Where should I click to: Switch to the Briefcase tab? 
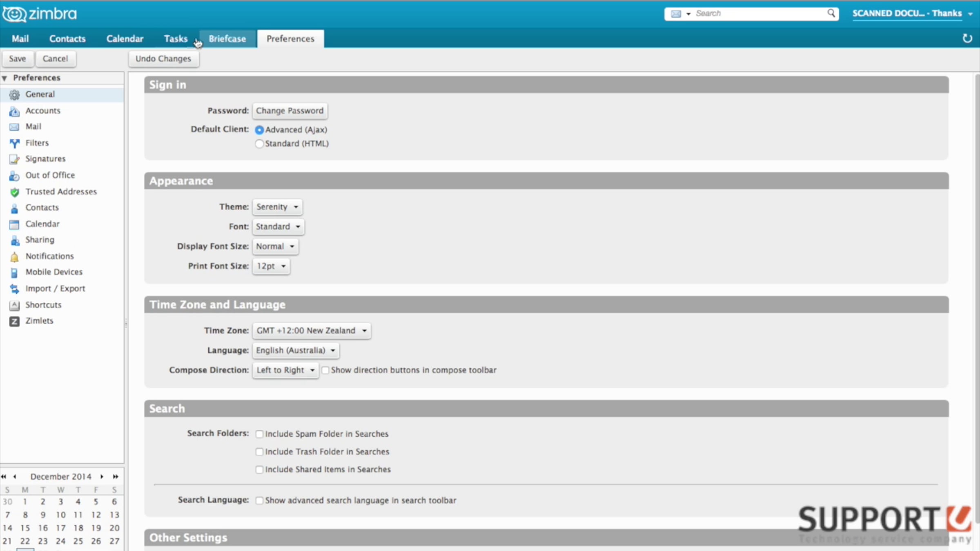[227, 39]
